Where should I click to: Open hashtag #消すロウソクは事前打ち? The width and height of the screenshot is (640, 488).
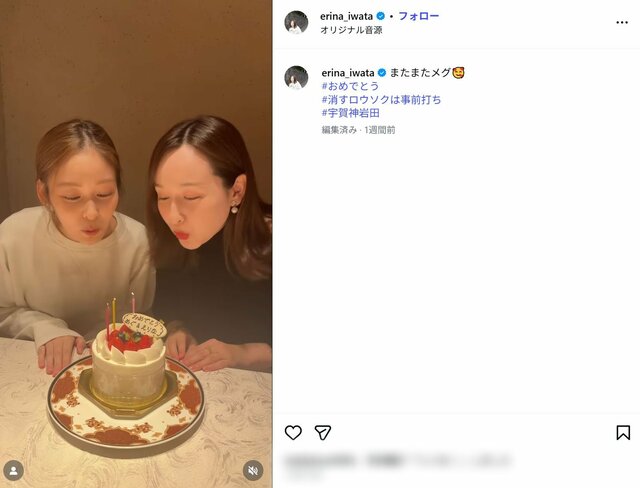(x=381, y=100)
